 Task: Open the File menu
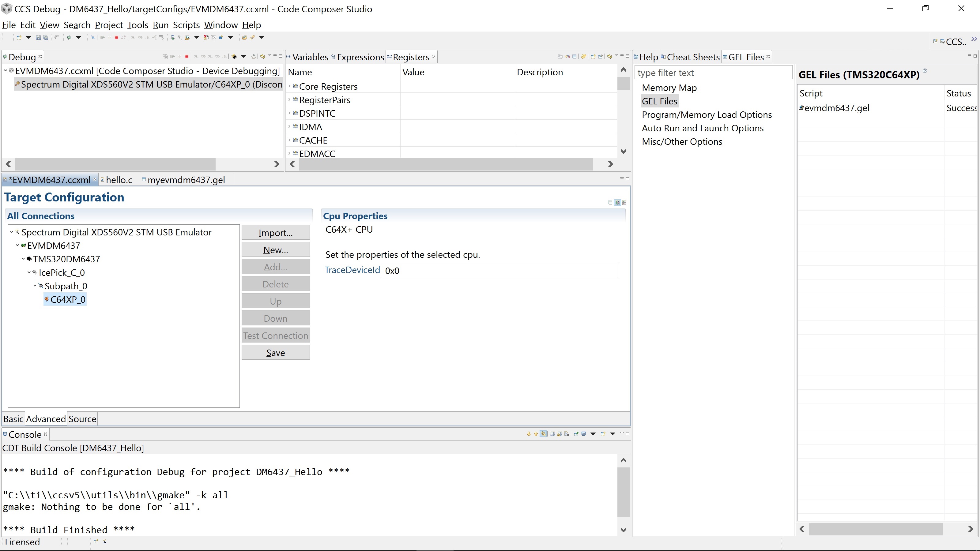(9, 25)
